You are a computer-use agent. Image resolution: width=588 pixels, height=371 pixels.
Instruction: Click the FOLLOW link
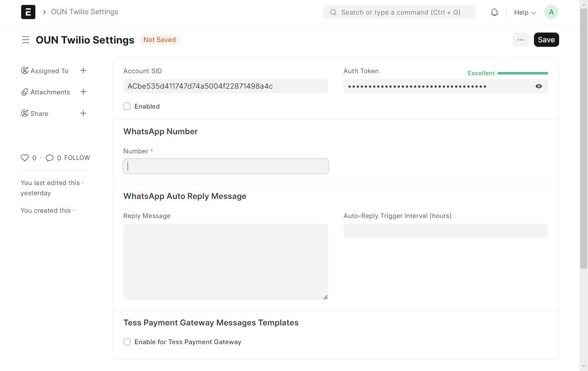(77, 158)
